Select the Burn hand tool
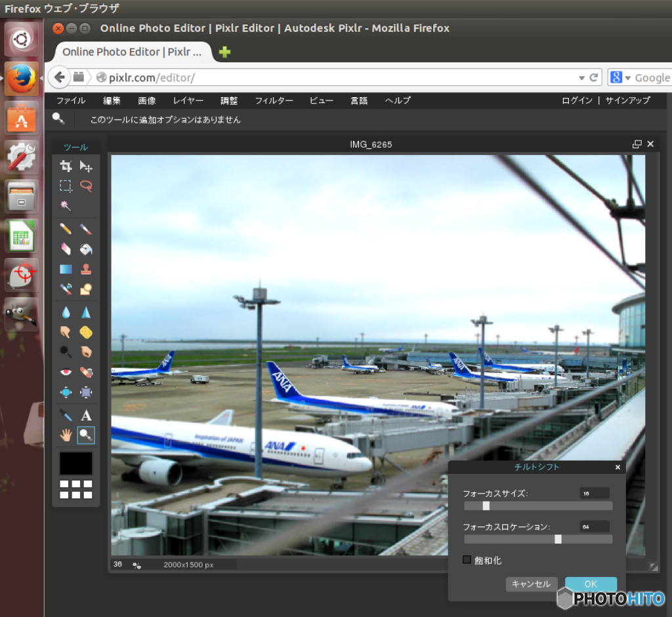This screenshot has width=672, height=617. point(86,352)
